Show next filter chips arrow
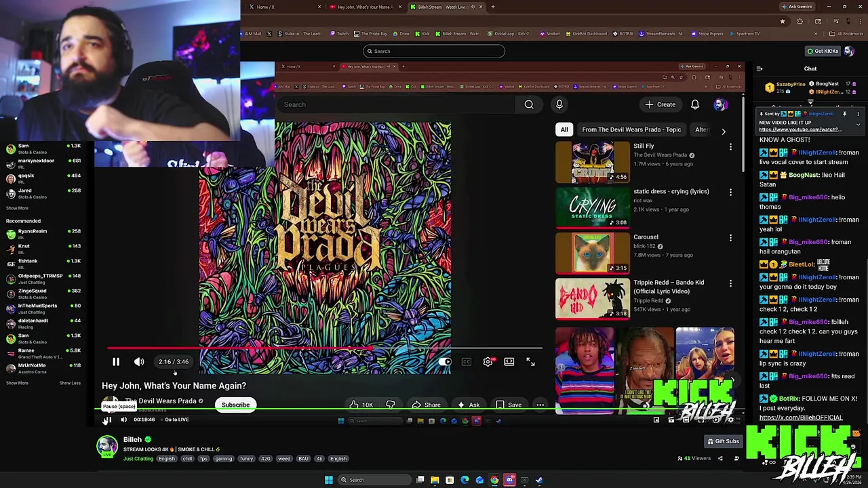The width and height of the screenshot is (868, 488). pos(723,131)
